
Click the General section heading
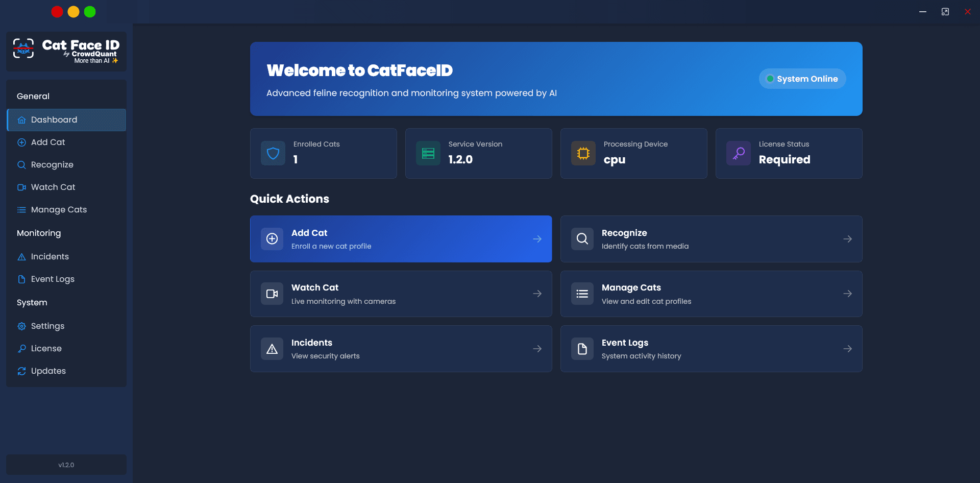click(33, 96)
